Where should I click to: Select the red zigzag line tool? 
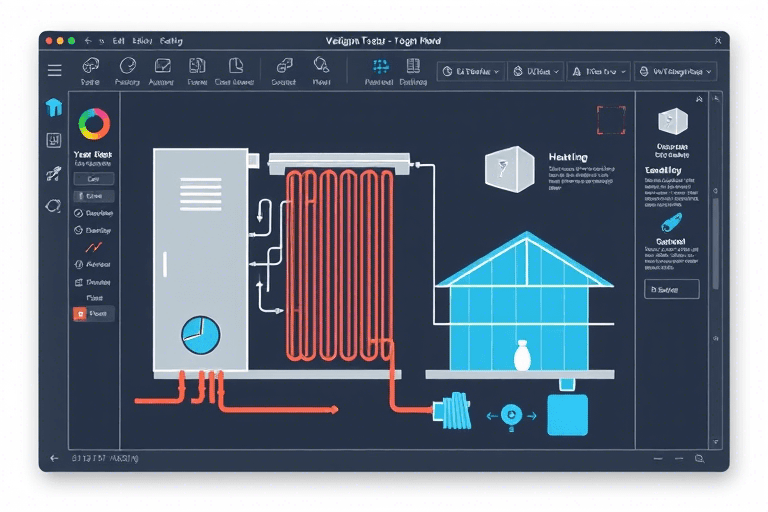93,246
